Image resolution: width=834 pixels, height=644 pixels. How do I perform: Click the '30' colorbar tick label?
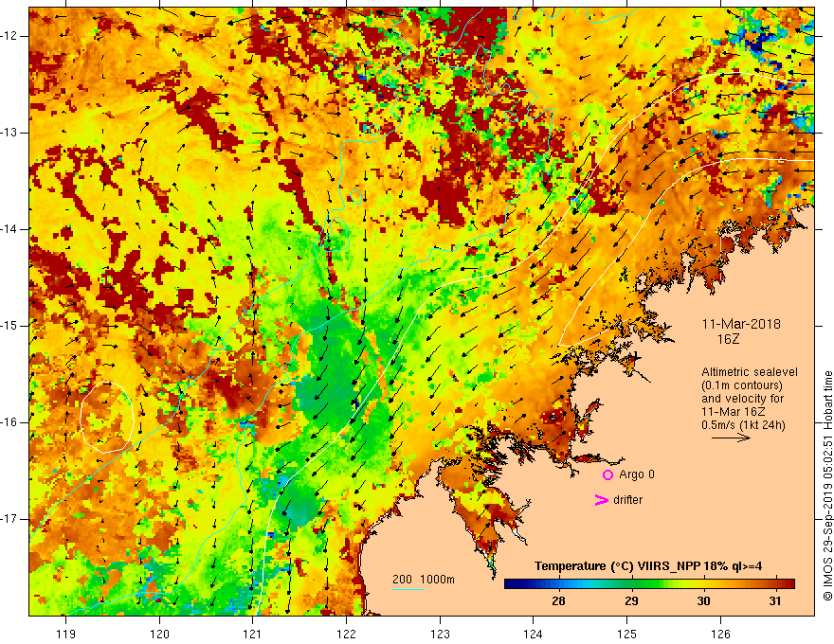pos(703,601)
